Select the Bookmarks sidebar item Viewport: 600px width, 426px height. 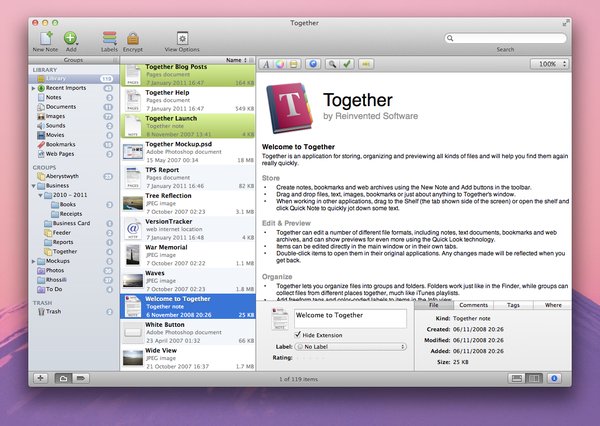(74, 144)
